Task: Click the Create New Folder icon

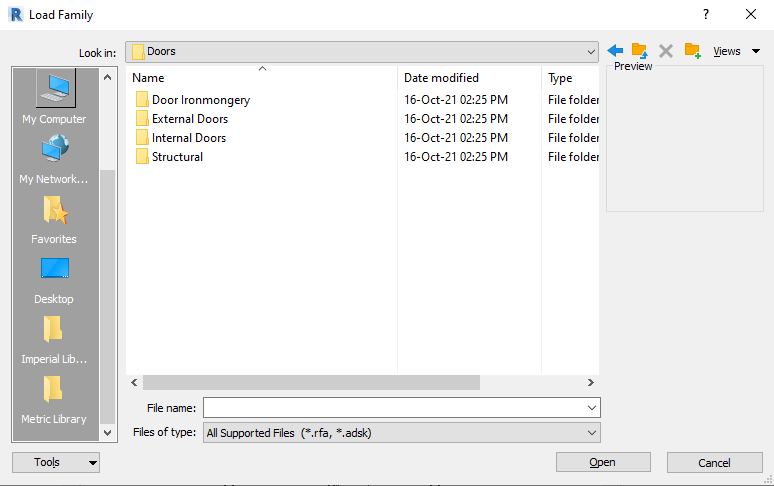Action: (693, 51)
